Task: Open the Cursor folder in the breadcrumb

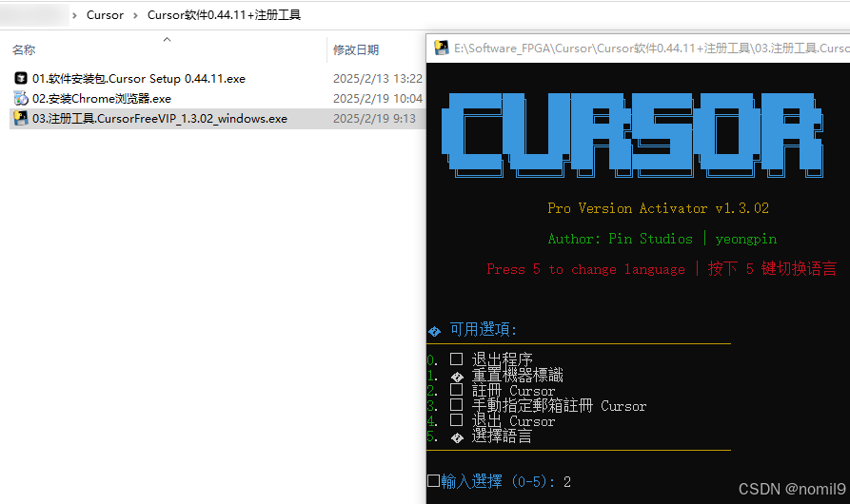Action: [105, 15]
